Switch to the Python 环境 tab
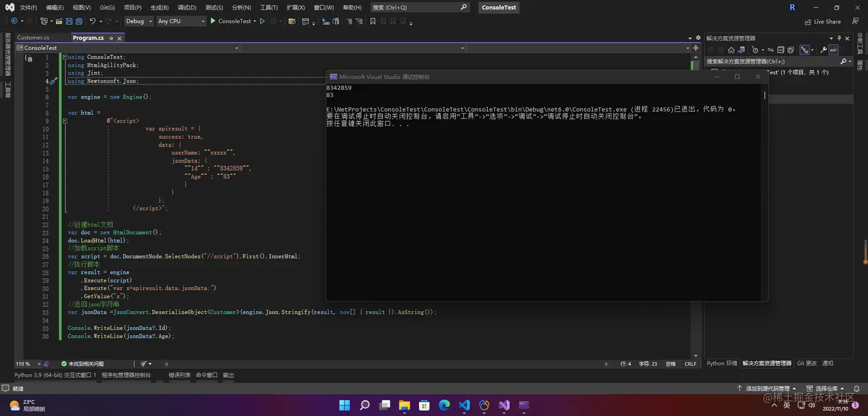Viewport: 868px width, 416px height. point(722,363)
